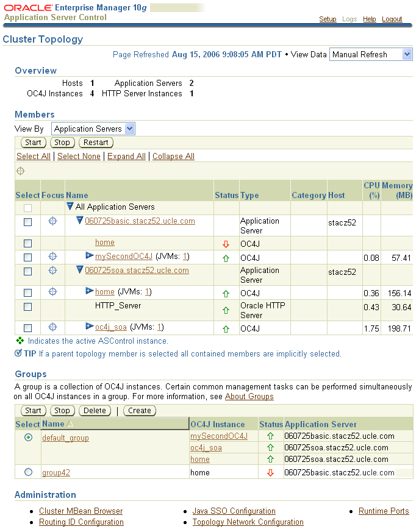Check oc4j_soa row checkbox
The width and height of the screenshot is (419, 532).
click(x=28, y=328)
